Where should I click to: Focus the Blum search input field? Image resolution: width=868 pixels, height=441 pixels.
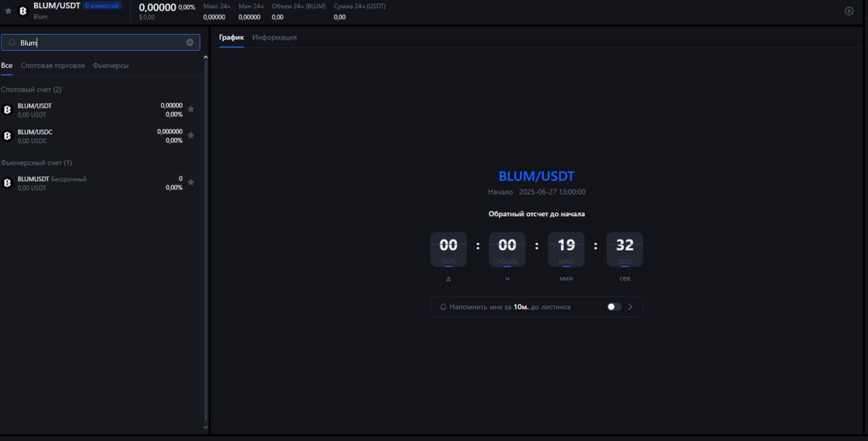[x=100, y=42]
